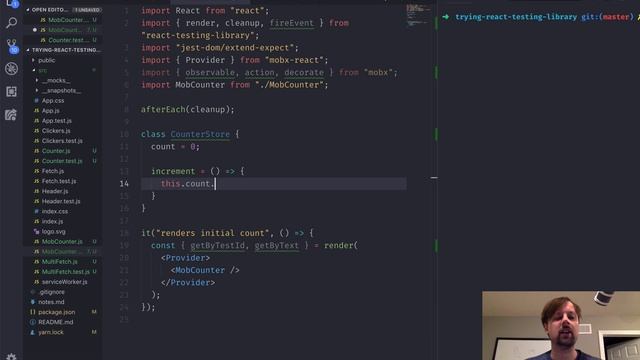Open MultiFetch.test.js in the file tree
640x360 pixels.
(x=66, y=272)
